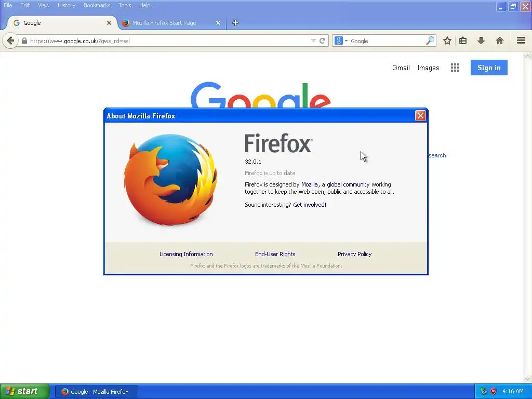Reload the page with the refresh icon
532x399 pixels.
(x=322, y=41)
